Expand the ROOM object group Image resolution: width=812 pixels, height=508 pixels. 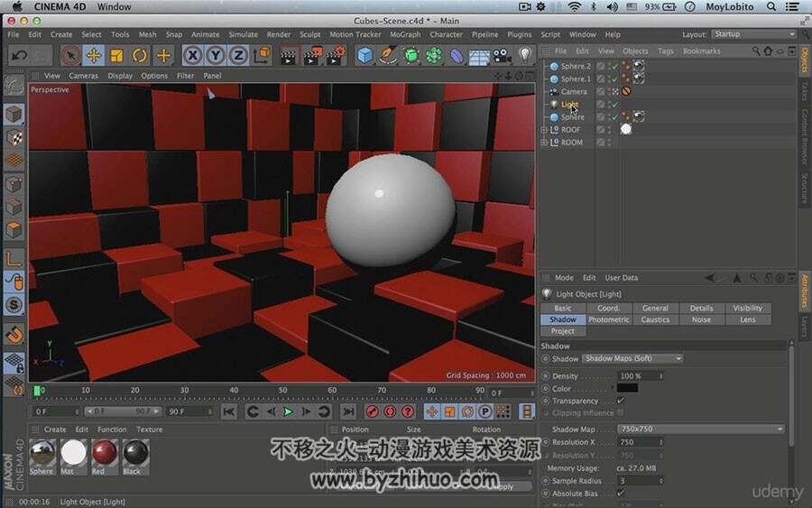tap(544, 142)
